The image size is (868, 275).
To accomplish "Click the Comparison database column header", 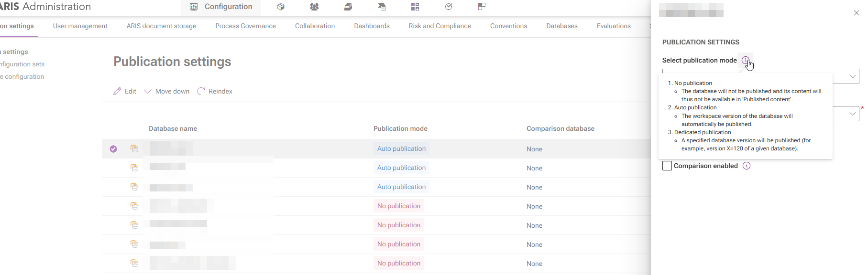I will [x=560, y=128].
